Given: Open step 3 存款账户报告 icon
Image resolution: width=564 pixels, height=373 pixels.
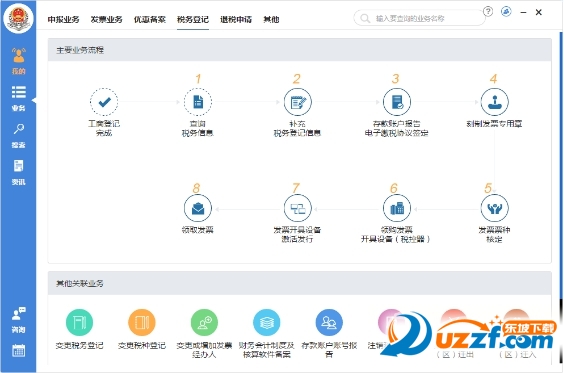Looking at the screenshot, I should click(396, 102).
